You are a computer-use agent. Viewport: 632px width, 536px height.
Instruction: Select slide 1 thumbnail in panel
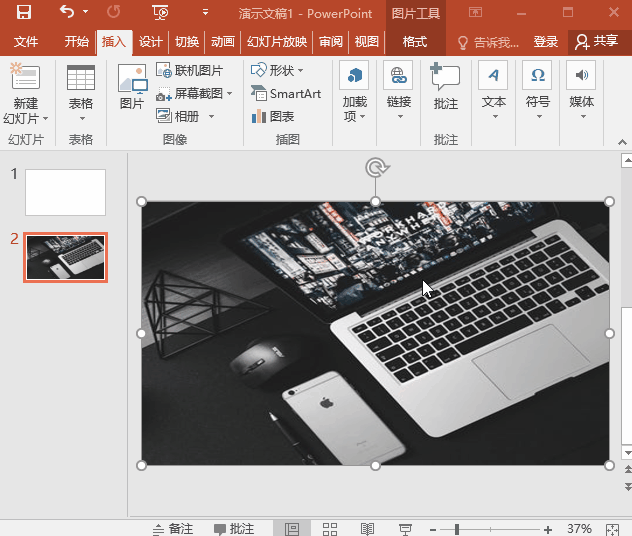[x=65, y=192]
